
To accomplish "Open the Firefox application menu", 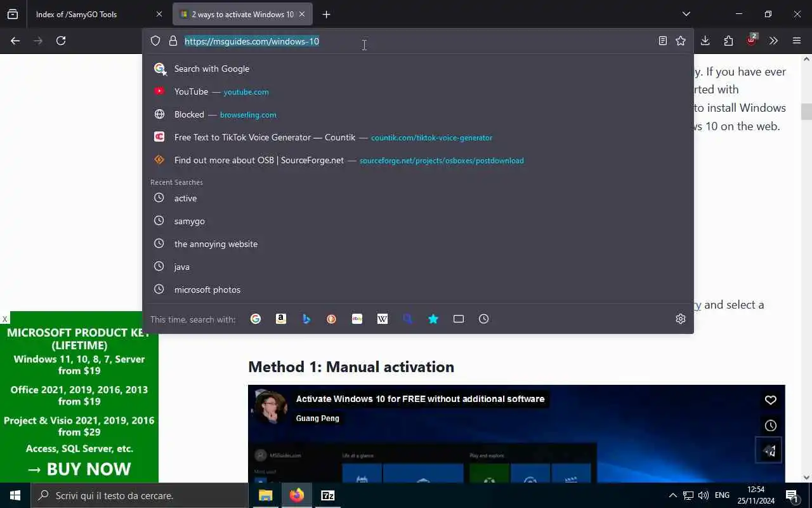I will coord(797,41).
